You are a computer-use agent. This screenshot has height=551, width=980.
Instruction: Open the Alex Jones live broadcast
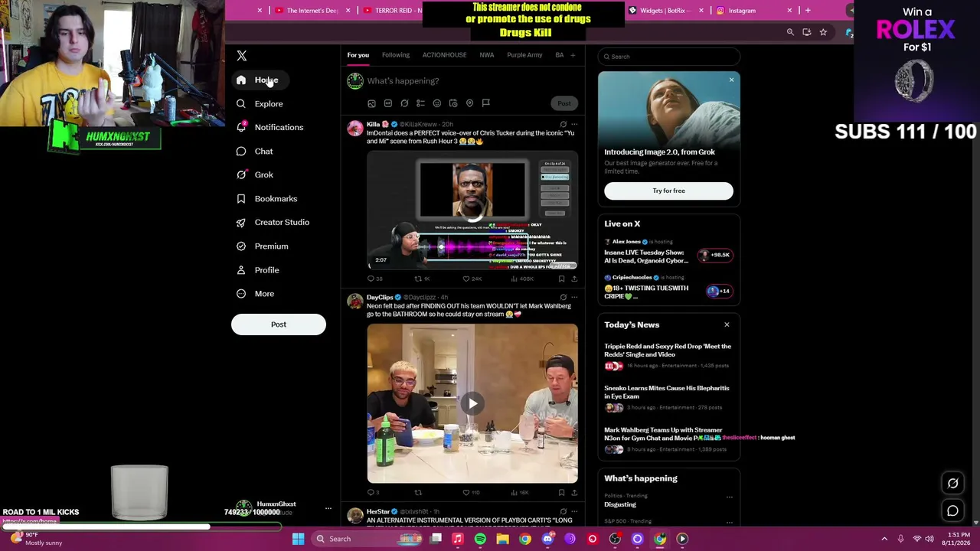pos(668,252)
